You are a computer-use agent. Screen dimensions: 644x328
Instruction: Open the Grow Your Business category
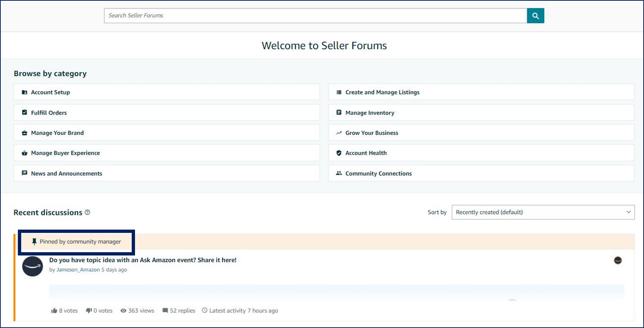(481, 133)
